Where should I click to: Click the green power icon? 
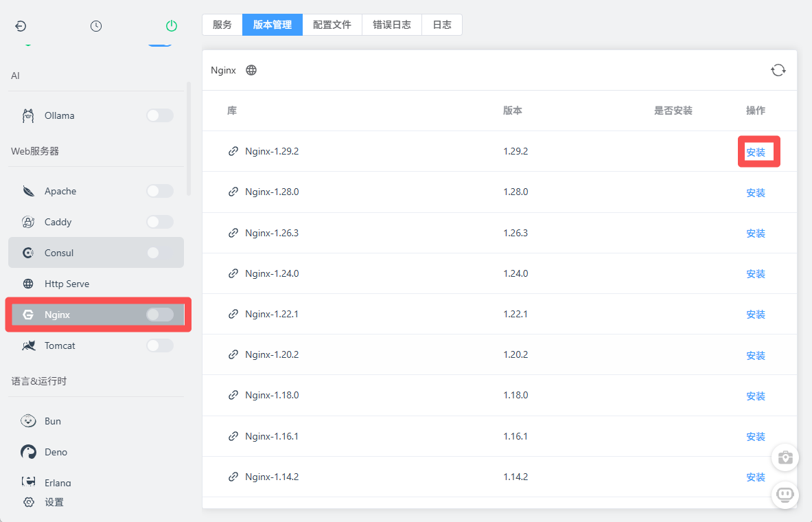click(x=172, y=26)
